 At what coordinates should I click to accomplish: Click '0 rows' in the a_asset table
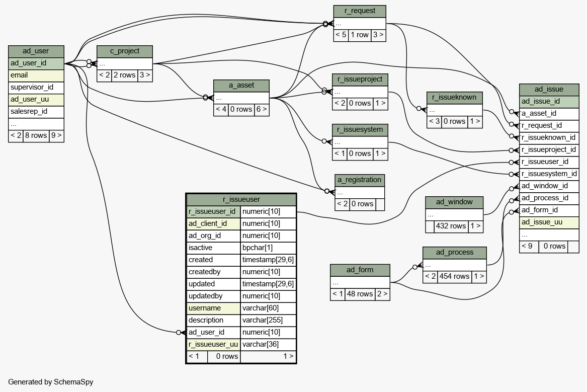(x=241, y=110)
